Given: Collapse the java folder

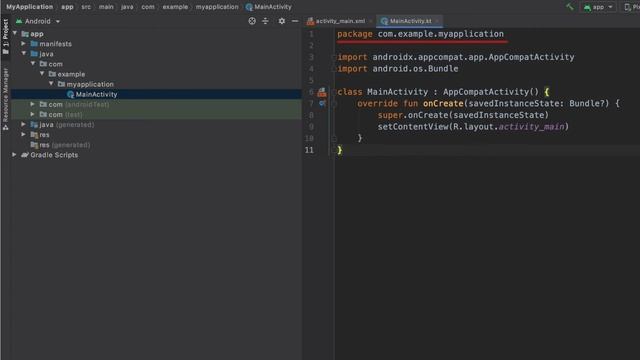Looking at the screenshot, I should 24,53.
